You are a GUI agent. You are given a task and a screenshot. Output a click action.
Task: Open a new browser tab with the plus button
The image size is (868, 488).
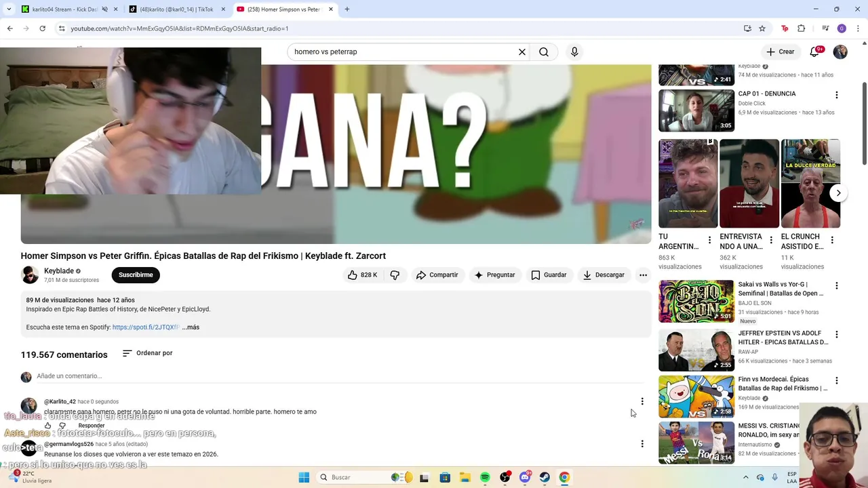pos(347,9)
